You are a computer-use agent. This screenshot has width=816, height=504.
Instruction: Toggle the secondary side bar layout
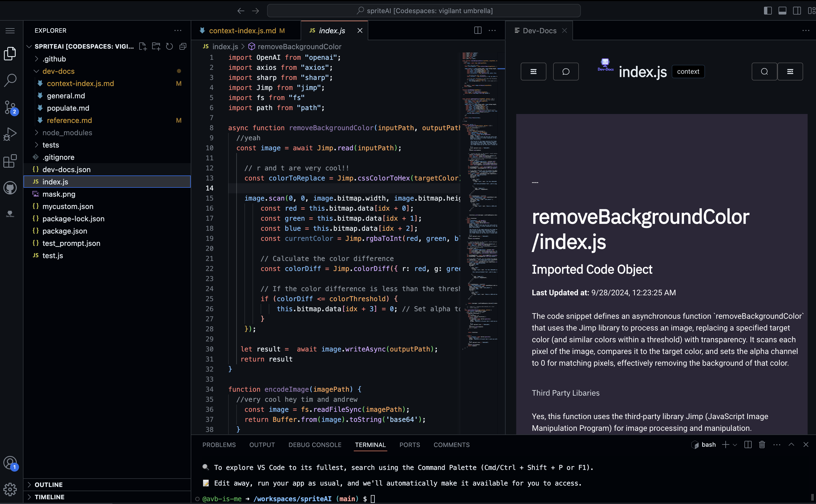tap(797, 11)
